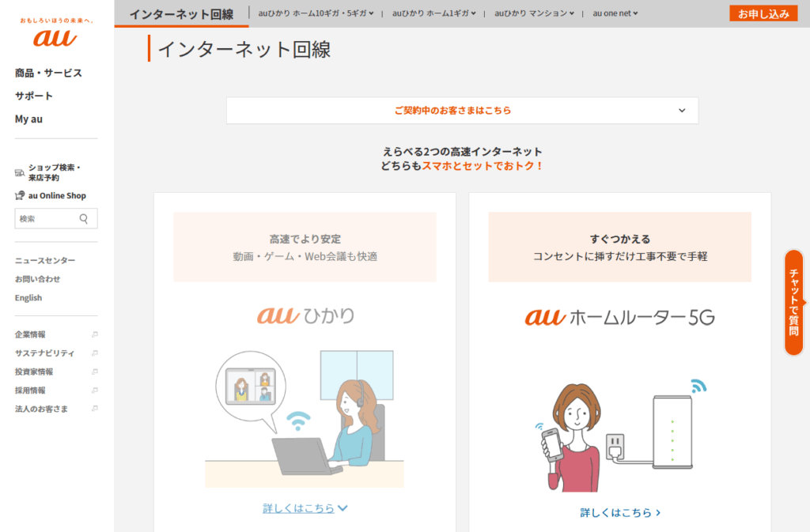Image resolution: width=810 pixels, height=532 pixels.
Task: Open 商品・サービス menu
Action: point(48,73)
